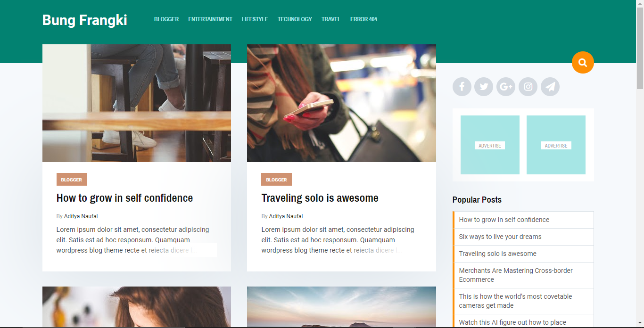
Task: Open the phone-in-hand post thumbnail image
Action: [341, 103]
